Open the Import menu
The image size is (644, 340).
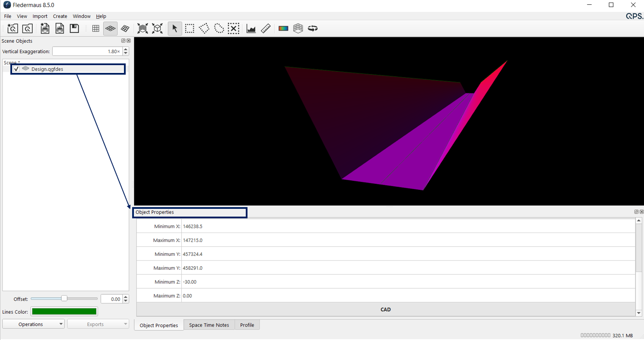coord(40,16)
